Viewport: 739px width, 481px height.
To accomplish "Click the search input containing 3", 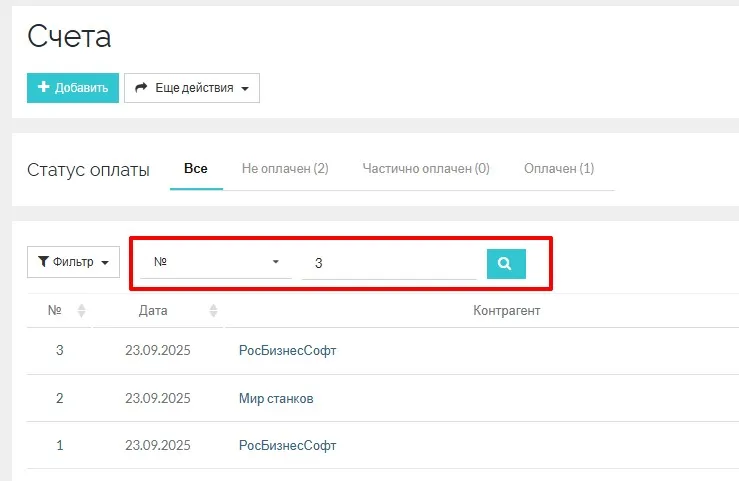I will click(x=388, y=264).
